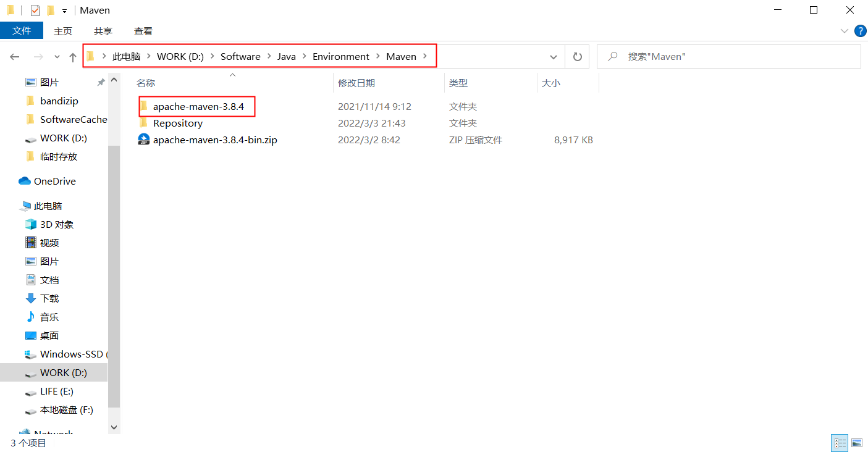The height and width of the screenshot is (452, 868).
Task: Open 桌面 in the navigation pane
Action: 49,335
